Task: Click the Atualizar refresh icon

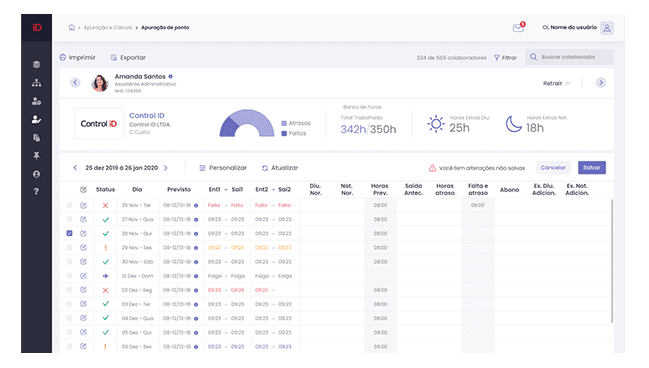Action: pos(265,168)
